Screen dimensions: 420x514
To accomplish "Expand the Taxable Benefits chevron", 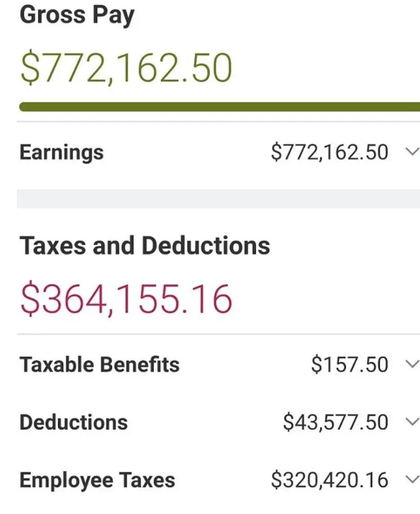I will 412,365.
